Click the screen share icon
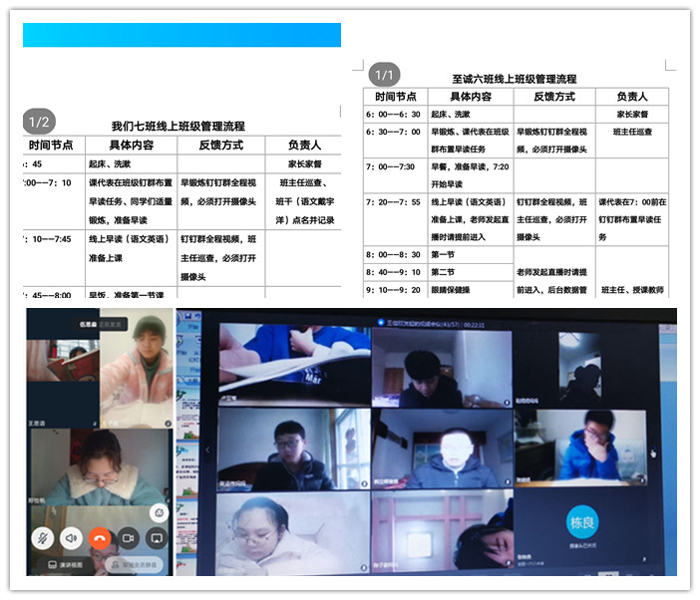 (156, 538)
